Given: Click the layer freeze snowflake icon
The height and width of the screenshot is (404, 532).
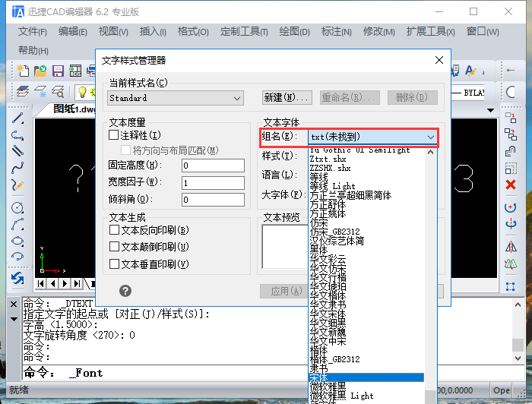Looking at the screenshot, I should [x=41, y=92].
